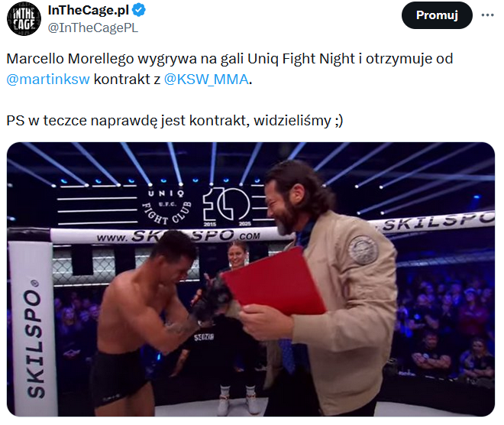Open the InTheCage.pl display name link
The image size is (504, 425).
[89, 10]
